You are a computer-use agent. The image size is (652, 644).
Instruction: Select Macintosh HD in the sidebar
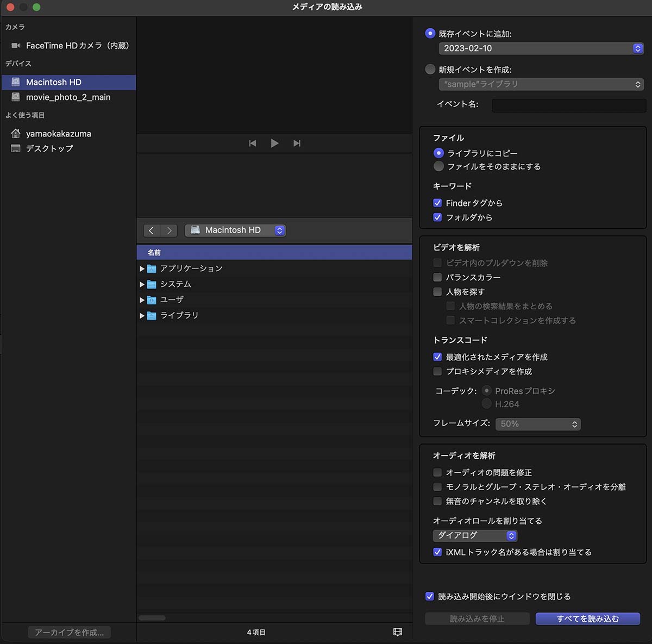click(x=68, y=82)
